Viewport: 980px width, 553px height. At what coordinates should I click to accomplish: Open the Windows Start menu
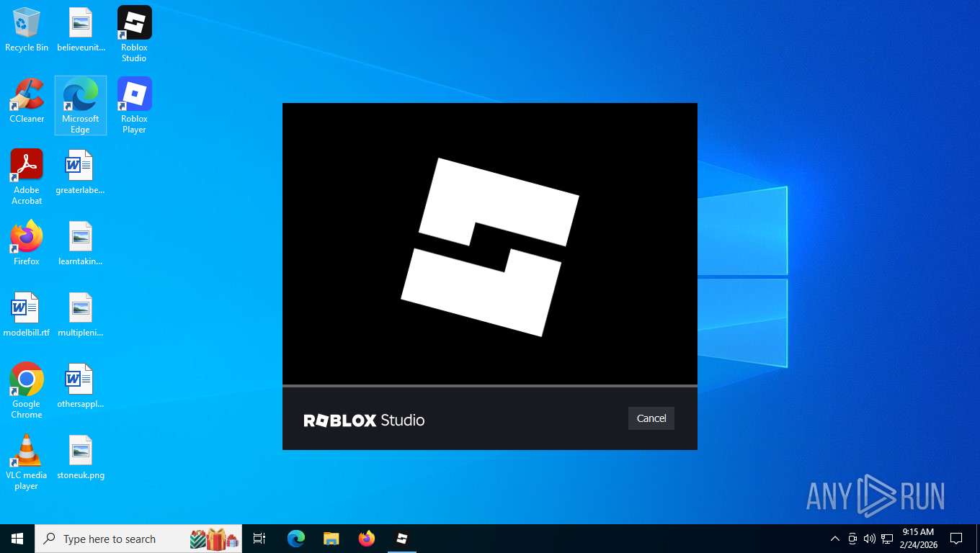(x=17, y=539)
